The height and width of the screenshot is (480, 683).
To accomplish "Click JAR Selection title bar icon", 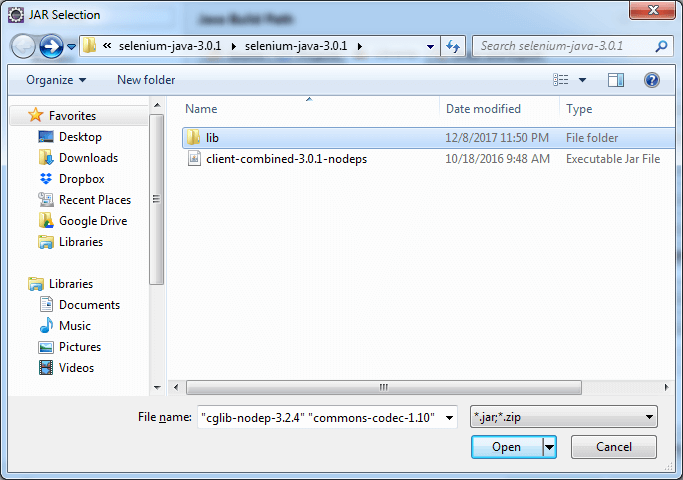I will [16, 15].
